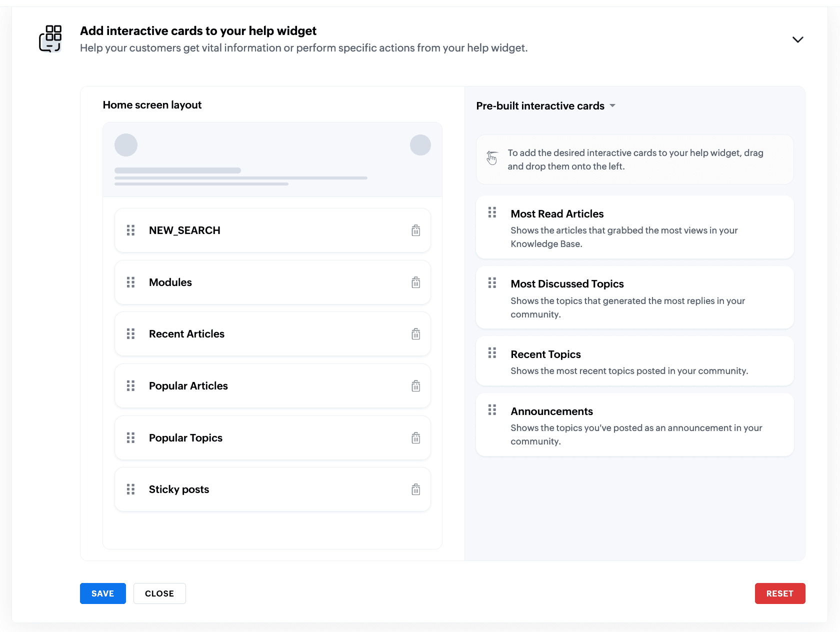Delete the NEW_SEARCH card

[415, 230]
